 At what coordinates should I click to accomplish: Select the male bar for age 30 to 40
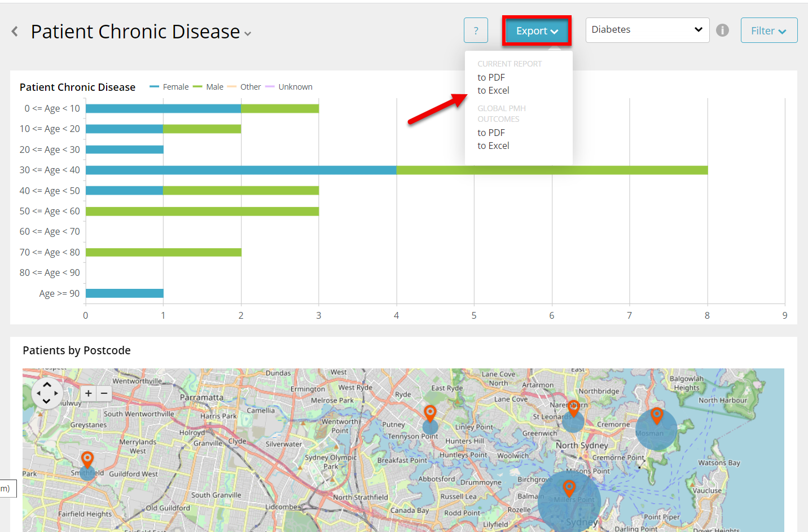pos(552,170)
